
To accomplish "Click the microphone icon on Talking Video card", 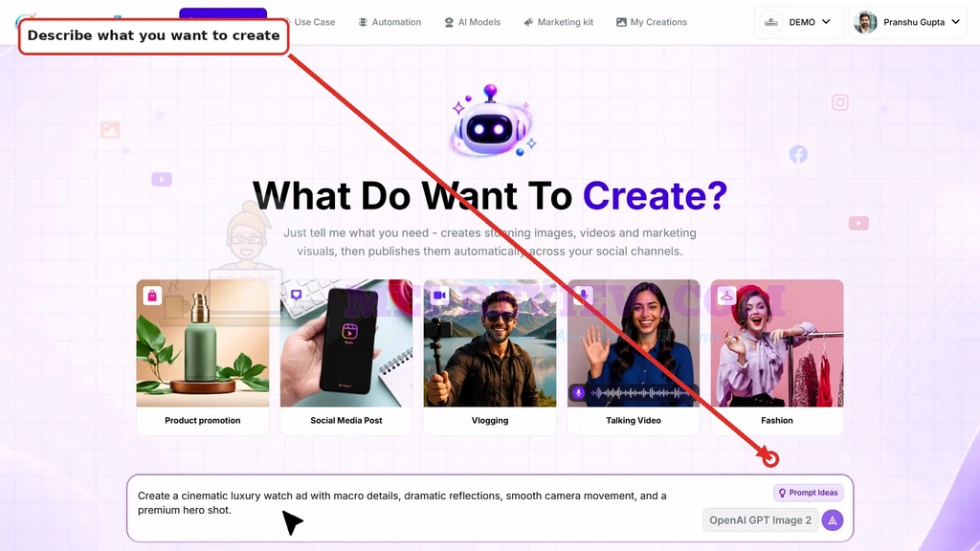I will click(584, 295).
